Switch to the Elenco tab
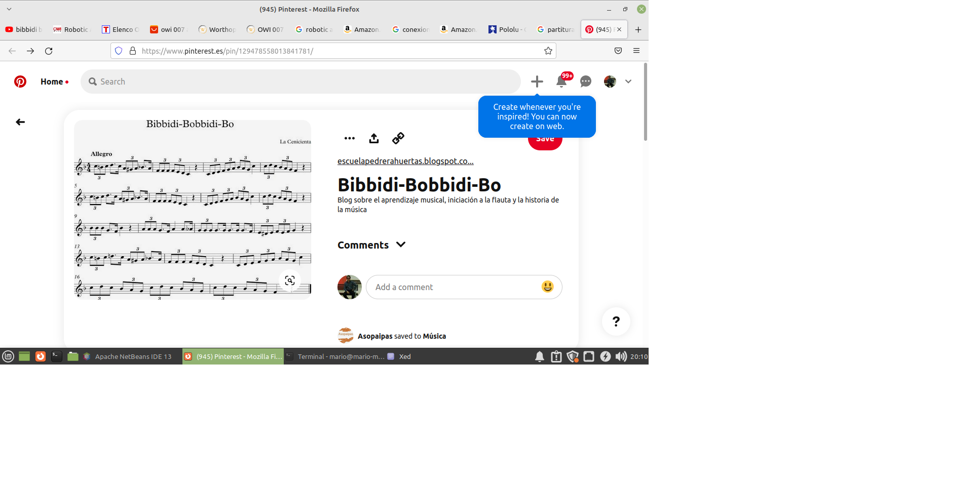 tap(120, 29)
